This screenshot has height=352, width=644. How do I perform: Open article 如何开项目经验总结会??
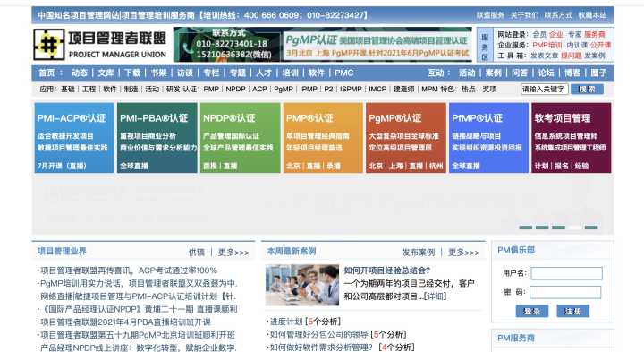tap(387, 270)
